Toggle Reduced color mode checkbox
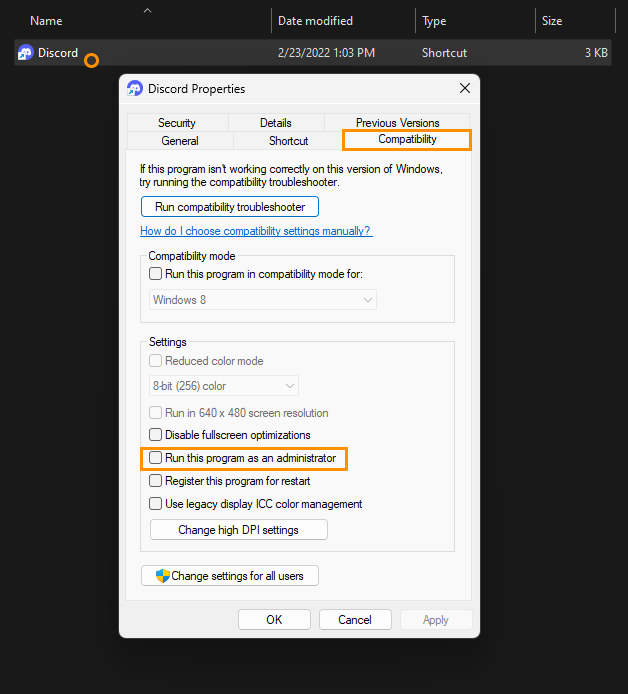Screen dimensions: 628x694 (155, 361)
